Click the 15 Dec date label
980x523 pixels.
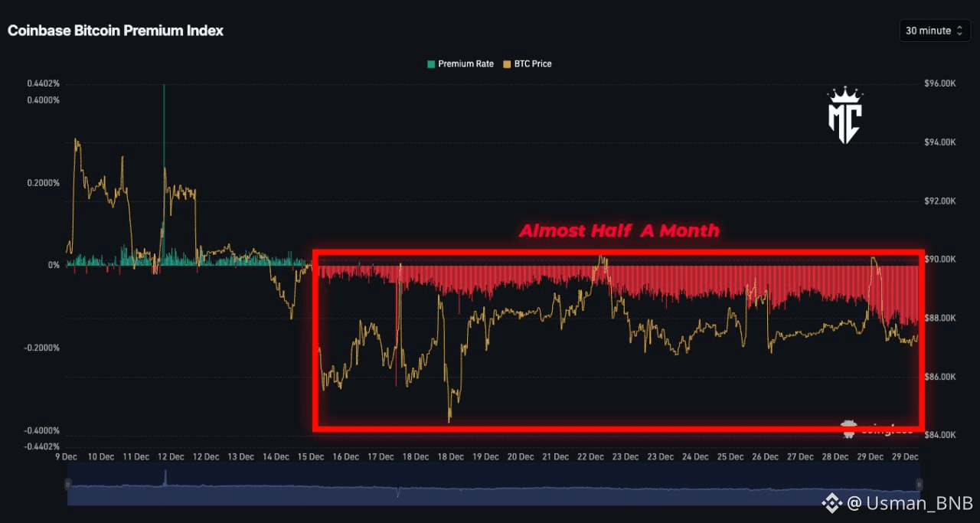point(311,456)
